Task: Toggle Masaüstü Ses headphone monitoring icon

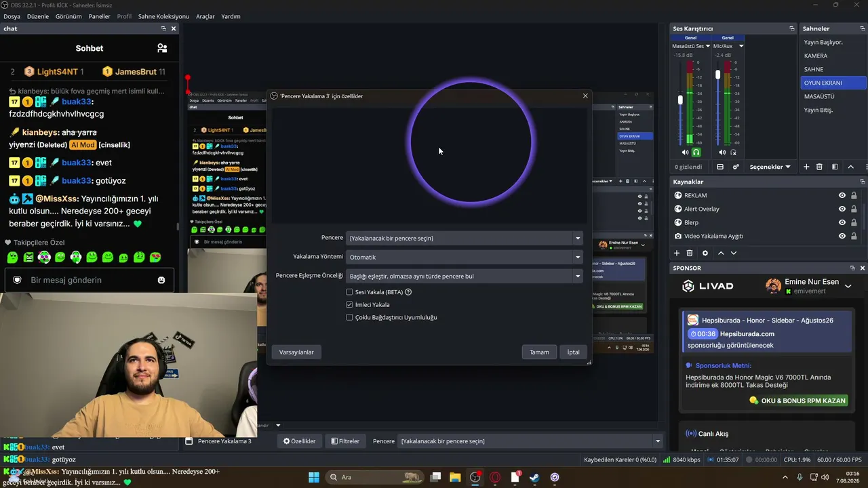Action: [x=696, y=152]
